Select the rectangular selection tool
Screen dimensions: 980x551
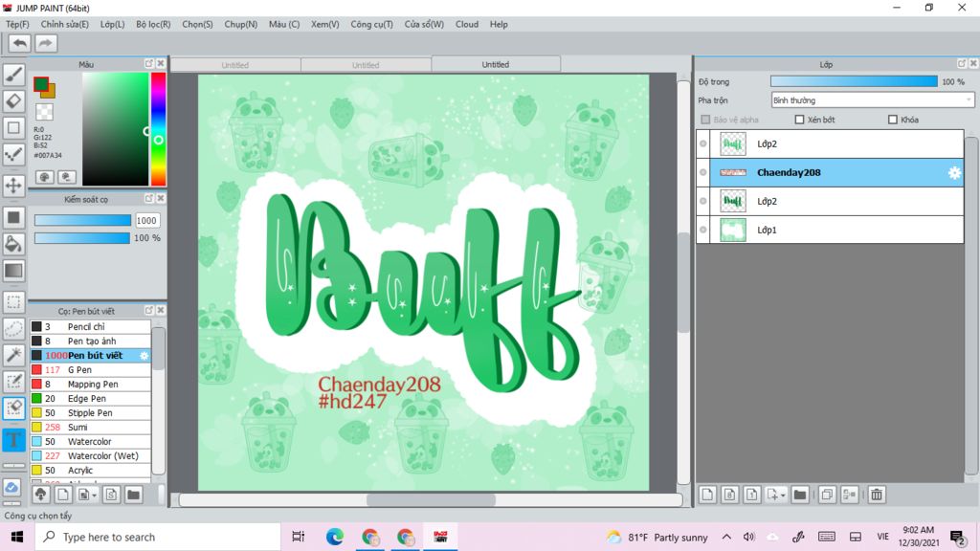[x=13, y=301]
